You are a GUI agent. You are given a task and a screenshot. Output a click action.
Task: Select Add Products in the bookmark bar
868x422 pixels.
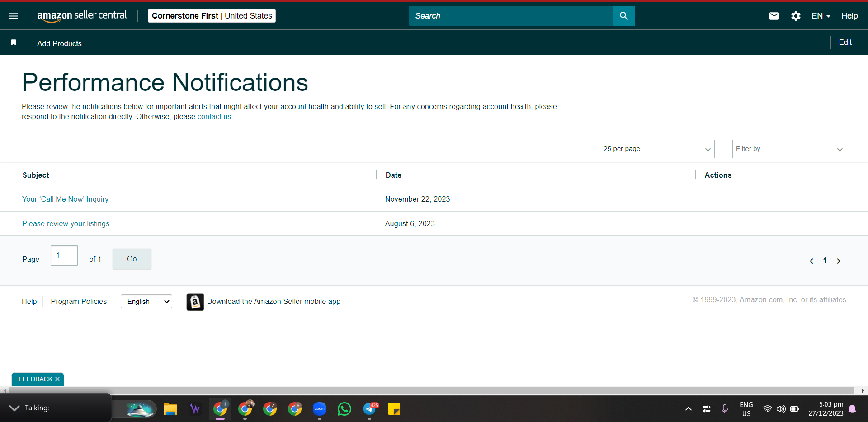59,43
